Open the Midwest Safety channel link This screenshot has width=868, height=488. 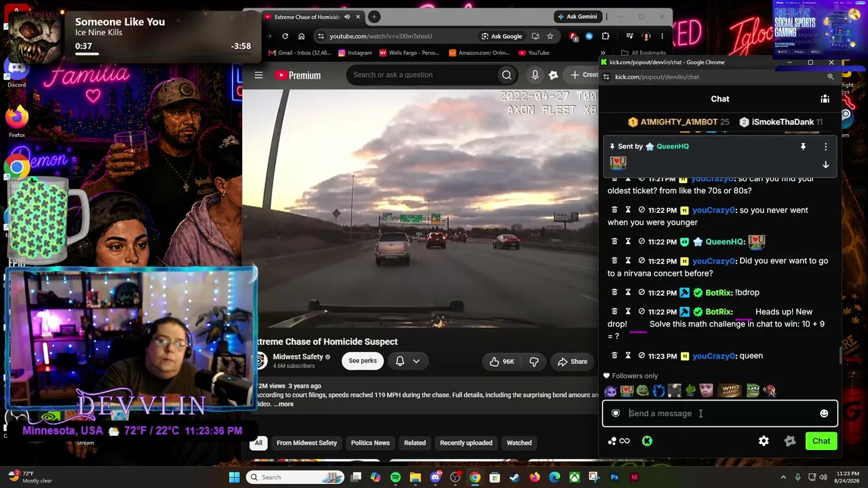click(x=298, y=357)
